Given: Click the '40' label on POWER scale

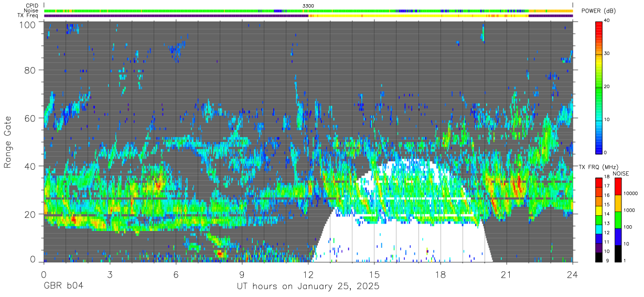Looking at the screenshot, I should (607, 20).
